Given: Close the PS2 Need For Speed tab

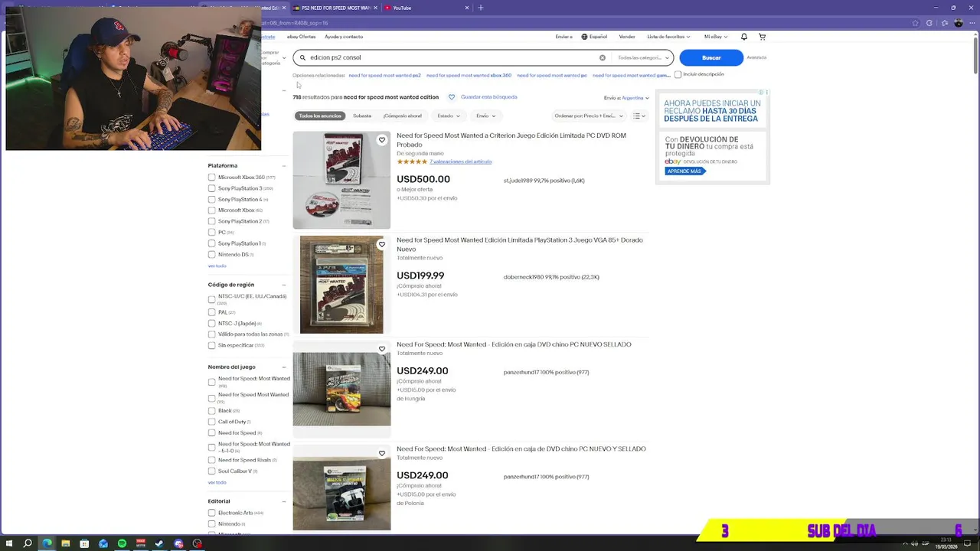Looking at the screenshot, I should [x=376, y=8].
